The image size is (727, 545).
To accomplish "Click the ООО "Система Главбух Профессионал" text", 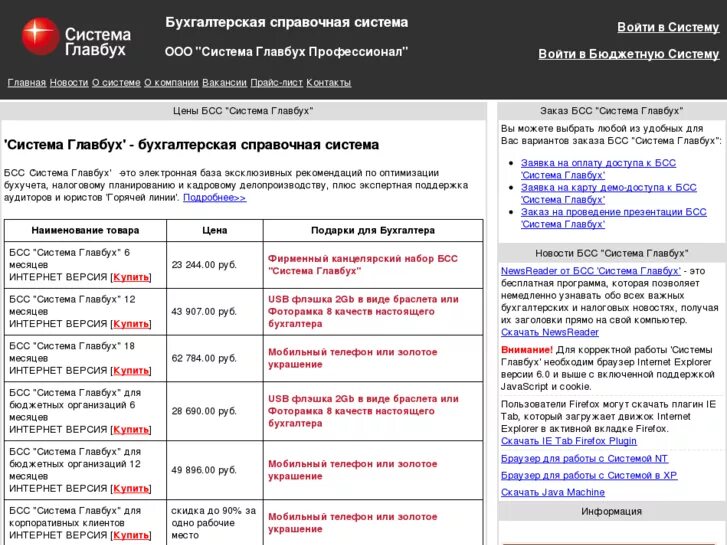I will coord(287,51).
